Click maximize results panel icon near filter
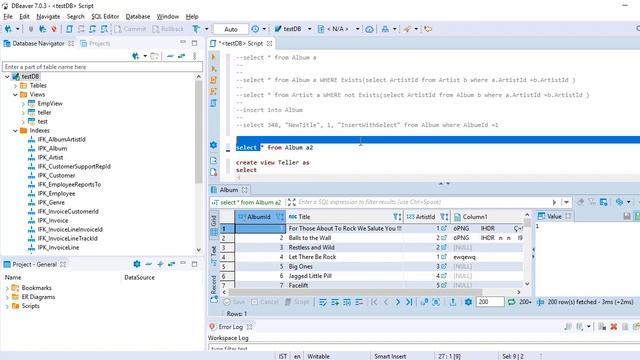640x360 pixels. [291, 202]
